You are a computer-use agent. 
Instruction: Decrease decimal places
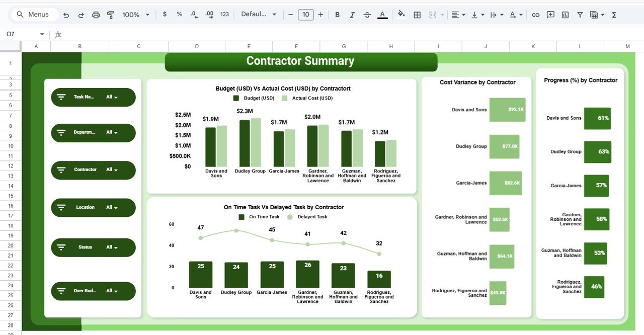click(194, 15)
